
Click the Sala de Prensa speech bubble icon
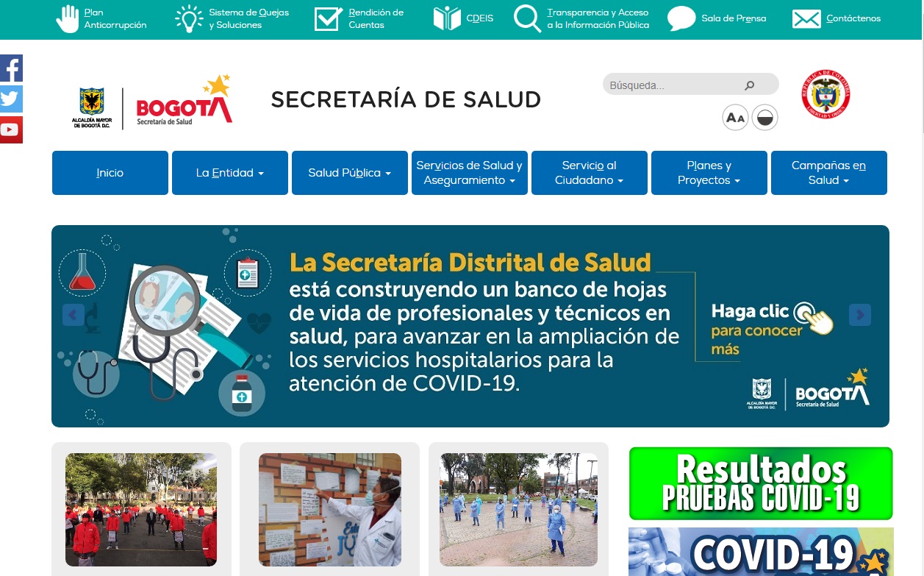tap(681, 19)
